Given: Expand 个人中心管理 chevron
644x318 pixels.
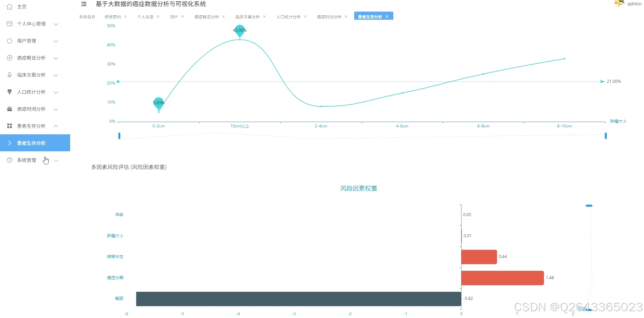Looking at the screenshot, I should [x=56, y=24].
